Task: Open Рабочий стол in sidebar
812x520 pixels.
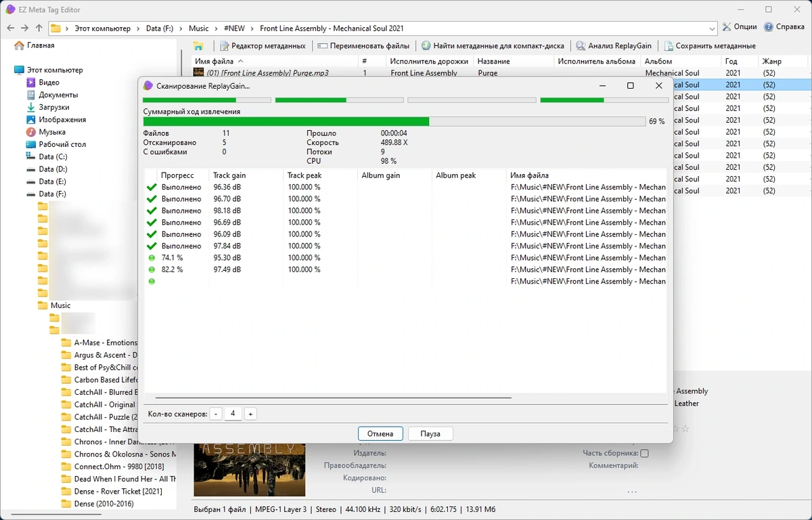Action: coord(56,144)
